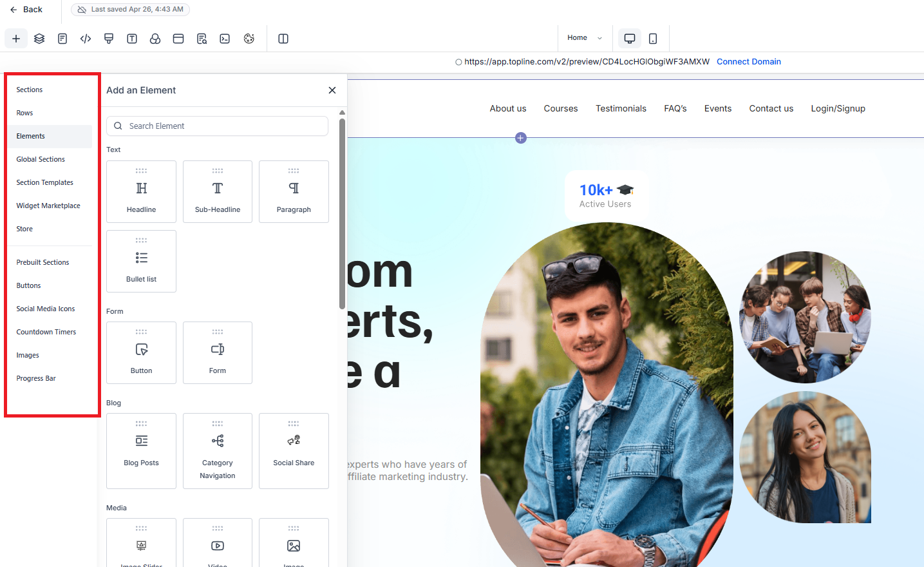The width and height of the screenshot is (924, 567).
Task: Click the element panel scrollbar
Action: coord(342,213)
